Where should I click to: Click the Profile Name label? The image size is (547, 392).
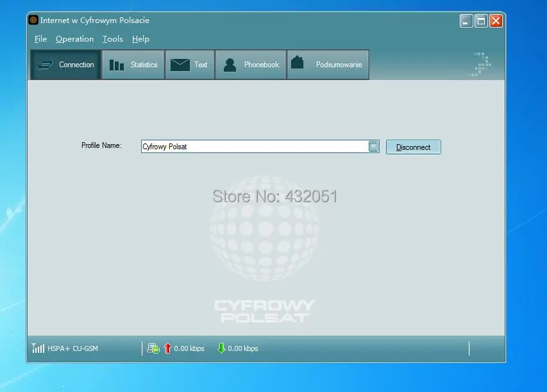pos(101,145)
